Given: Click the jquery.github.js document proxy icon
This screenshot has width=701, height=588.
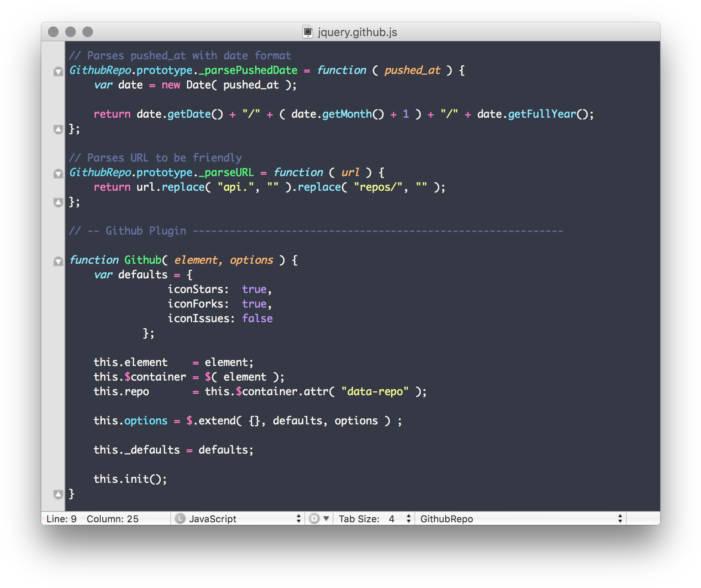Looking at the screenshot, I should pos(308,32).
